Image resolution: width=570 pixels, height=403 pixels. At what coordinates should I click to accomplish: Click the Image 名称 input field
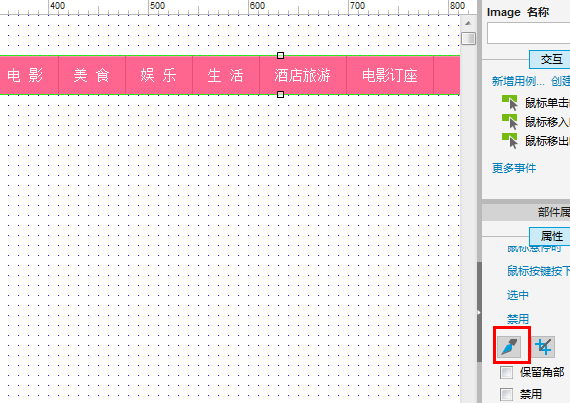coord(529,33)
